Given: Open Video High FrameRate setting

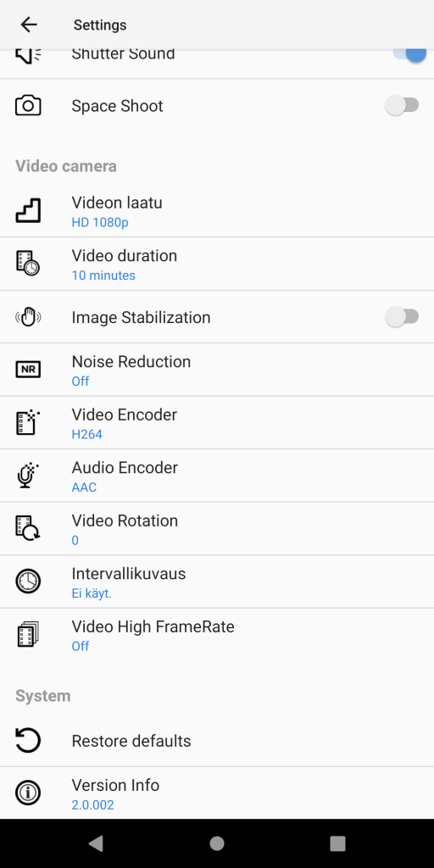Looking at the screenshot, I should tap(217, 635).
